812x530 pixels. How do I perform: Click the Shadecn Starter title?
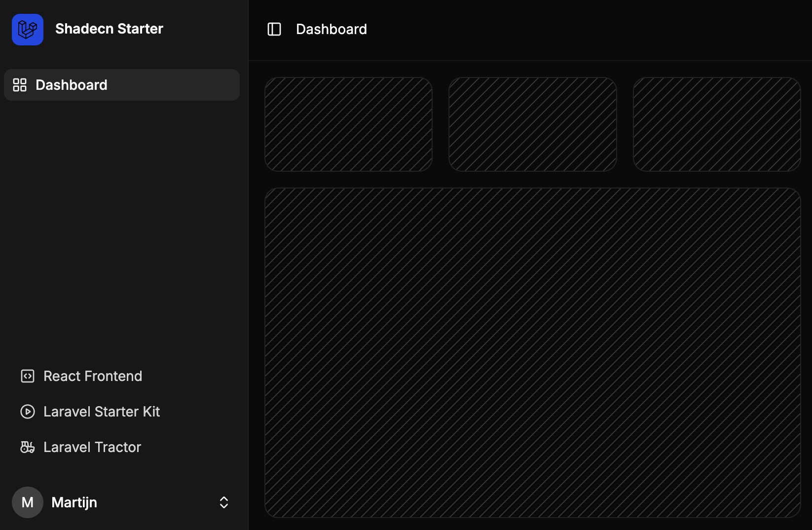coord(109,29)
